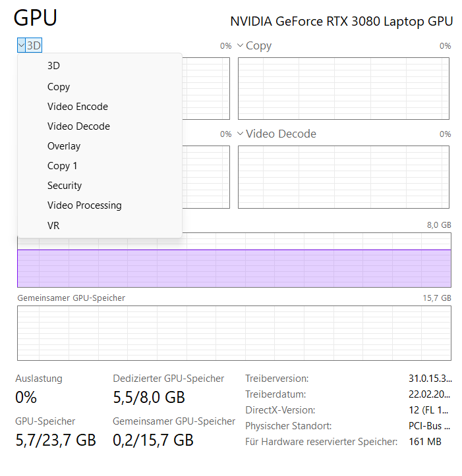
Task: Click the Dedizierter GPU-Speicher 5,5/8,0 GB value
Action: coord(149,398)
